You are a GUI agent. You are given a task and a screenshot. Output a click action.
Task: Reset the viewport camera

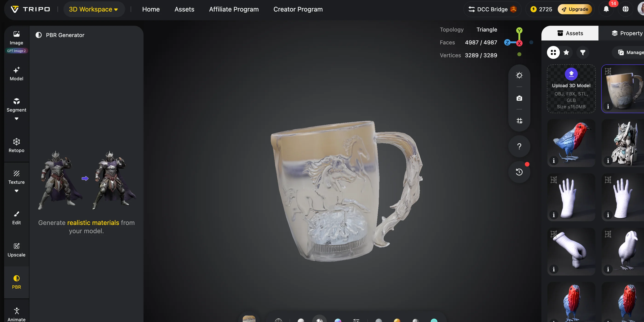click(519, 98)
